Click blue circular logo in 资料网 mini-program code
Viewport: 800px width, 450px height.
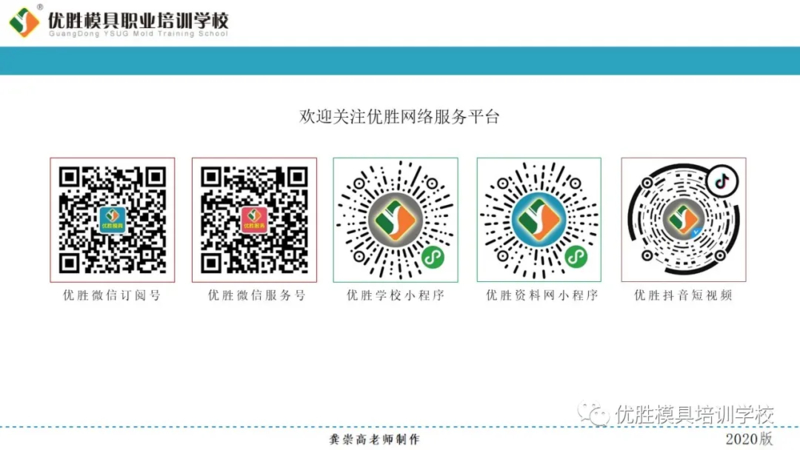click(x=539, y=220)
